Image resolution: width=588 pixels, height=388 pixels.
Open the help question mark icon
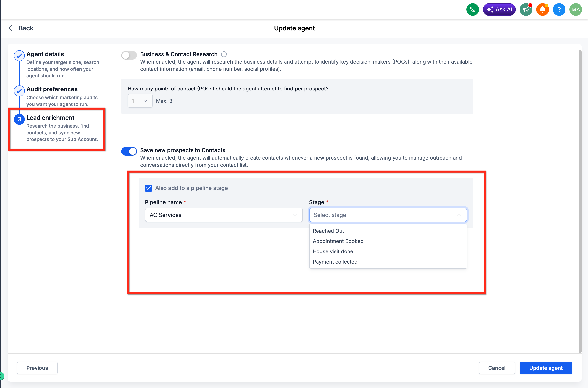[559, 10]
